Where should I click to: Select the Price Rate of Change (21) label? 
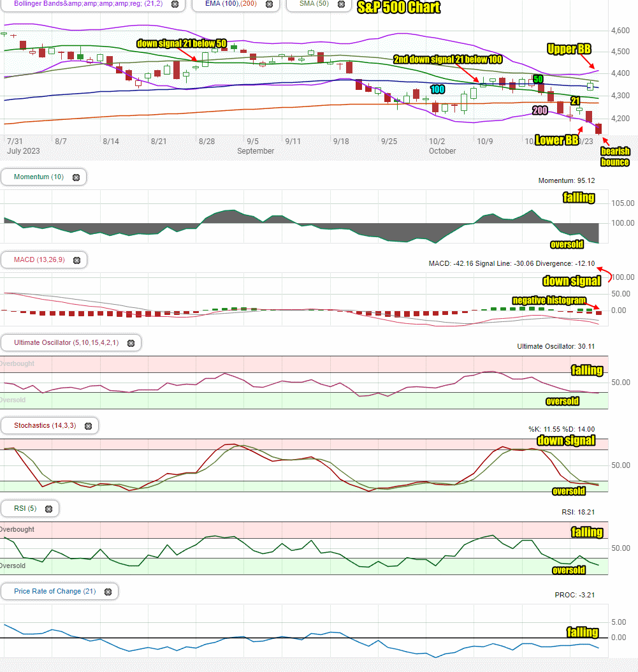[55, 591]
